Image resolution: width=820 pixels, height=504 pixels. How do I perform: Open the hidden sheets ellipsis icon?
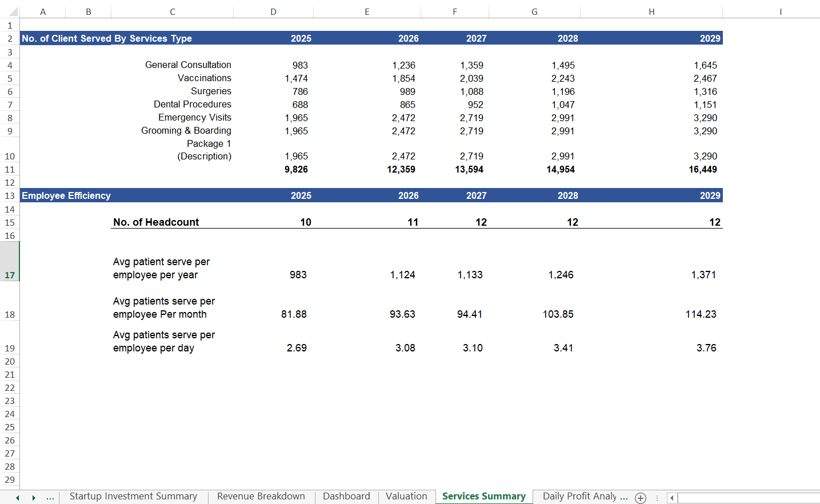[50, 497]
